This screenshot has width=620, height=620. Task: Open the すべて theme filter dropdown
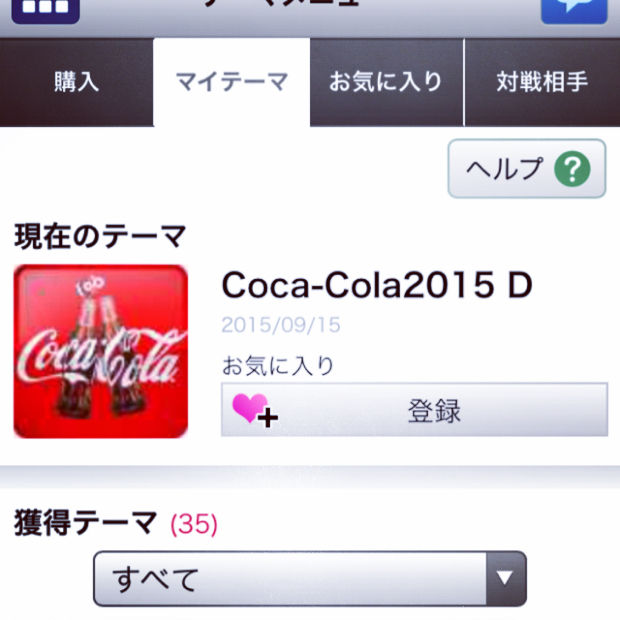(309, 579)
